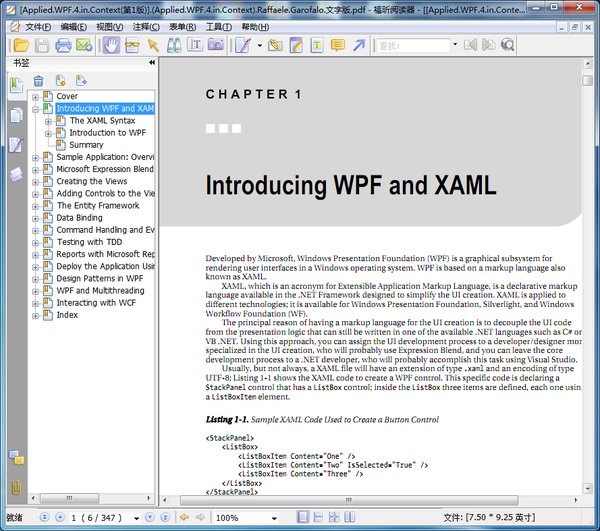Activate the arrow selection tool
600x531 pixels.
point(153,46)
